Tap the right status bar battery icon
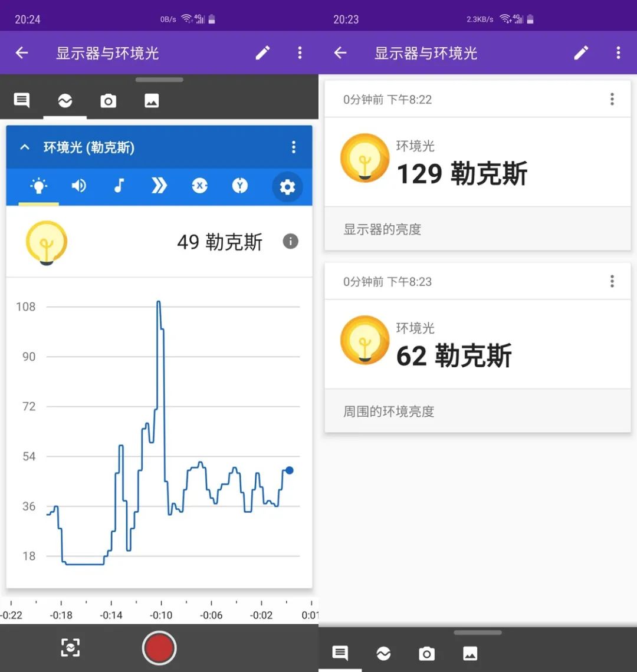 pos(530,19)
